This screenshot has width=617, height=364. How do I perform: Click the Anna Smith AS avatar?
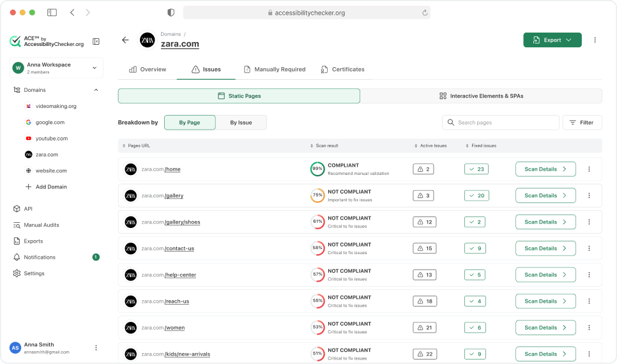(x=15, y=347)
